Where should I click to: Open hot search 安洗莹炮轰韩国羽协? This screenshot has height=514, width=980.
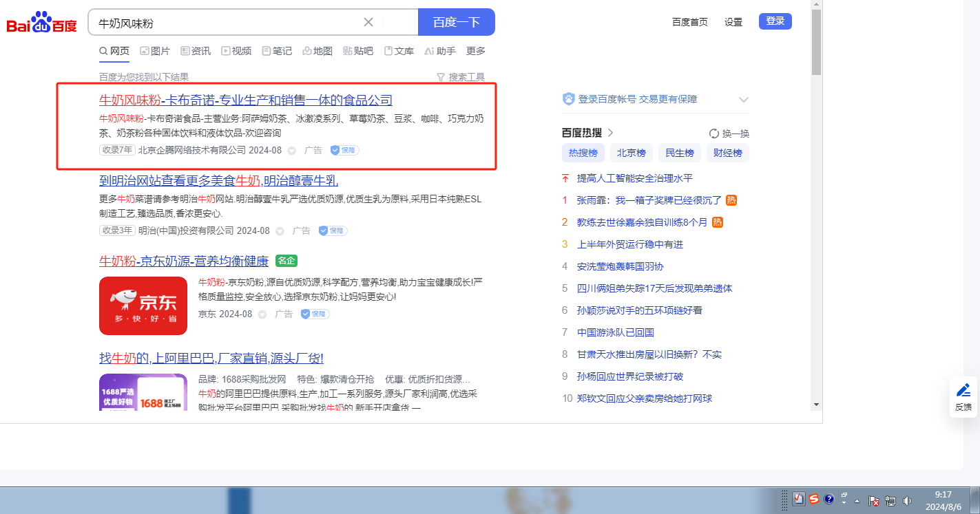pyautogui.click(x=621, y=266)
